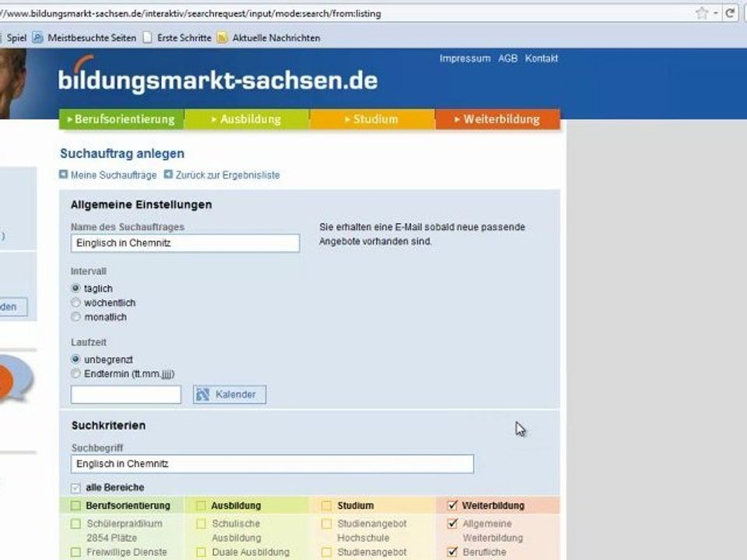The image size is (747, 560).
Task: Check the Studium category checkbox
Action: pos(326,506)
